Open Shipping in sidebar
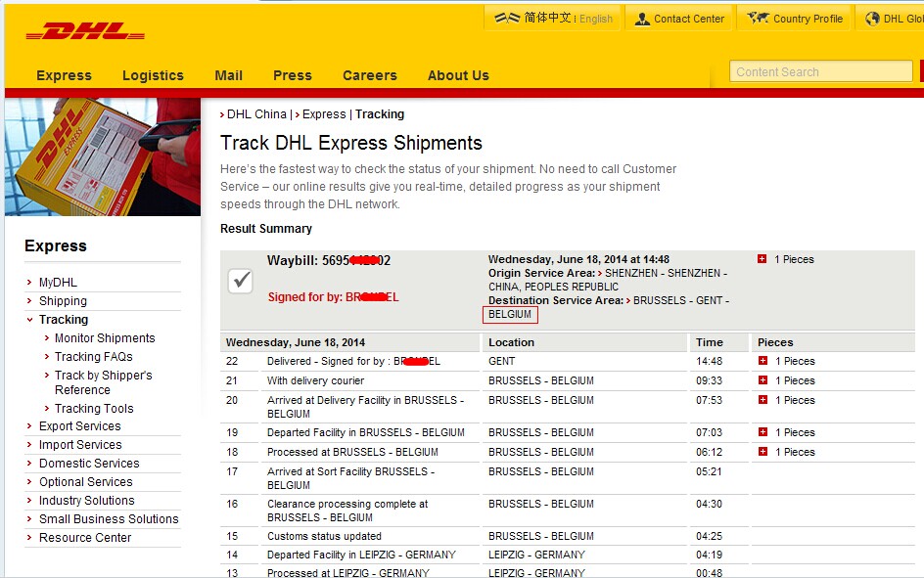 63,301
